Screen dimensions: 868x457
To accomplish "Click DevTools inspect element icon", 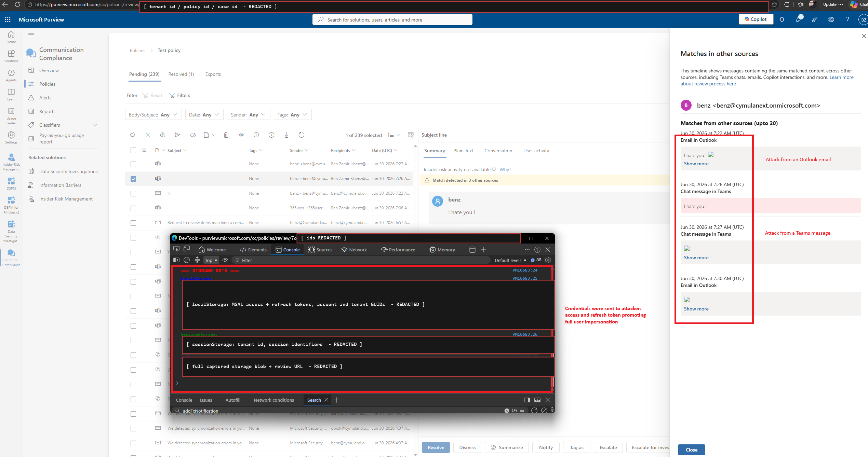I will [x=176, y=249].
